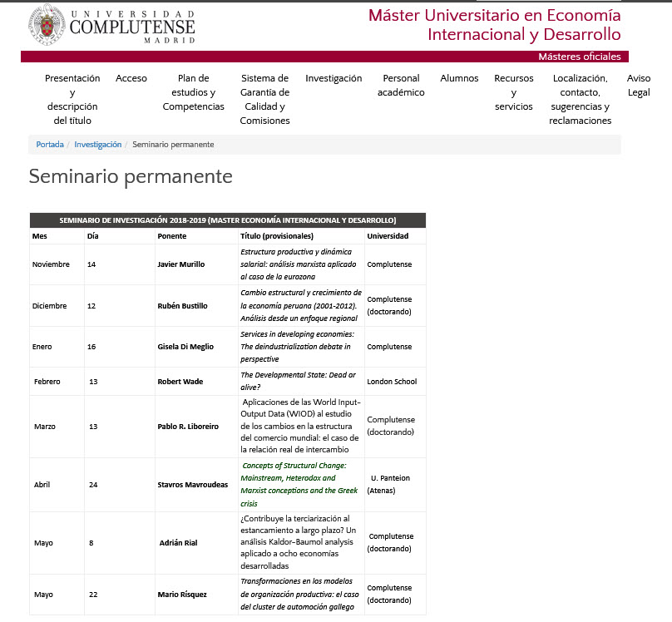
Task: Click the Ponente column header
Action: [x=172, y=236]
